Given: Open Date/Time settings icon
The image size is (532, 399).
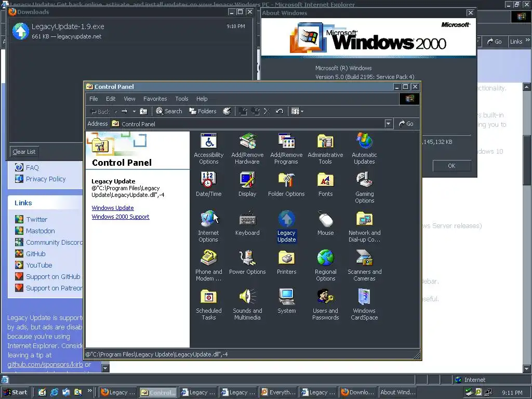Looking at the screenshot, I should [208, 184].
